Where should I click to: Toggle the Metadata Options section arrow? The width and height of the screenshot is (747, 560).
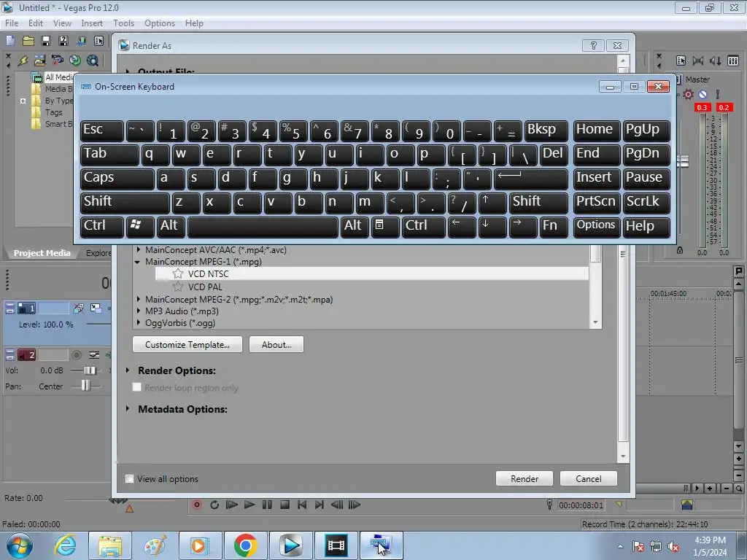pos(128,408)
